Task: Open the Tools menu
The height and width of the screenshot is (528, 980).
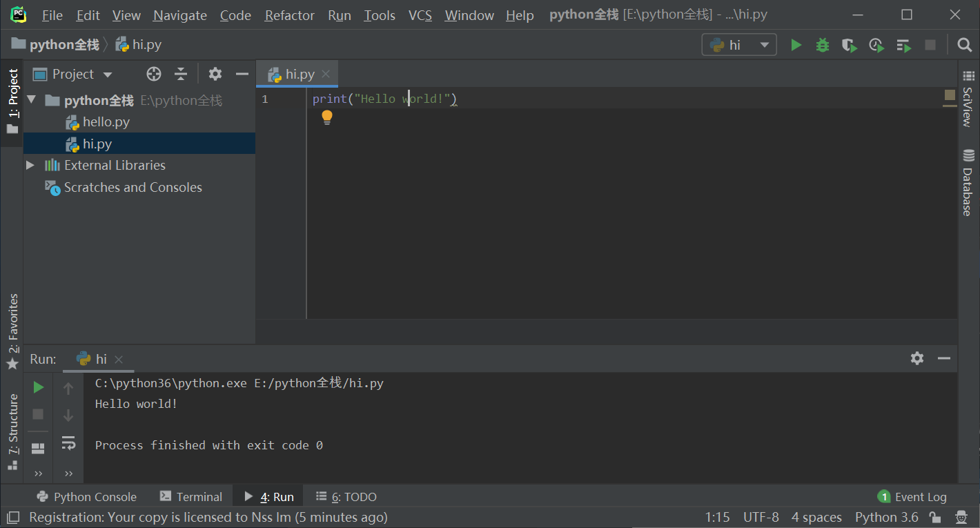Action: pyautogui.click(x=380, y=15)
